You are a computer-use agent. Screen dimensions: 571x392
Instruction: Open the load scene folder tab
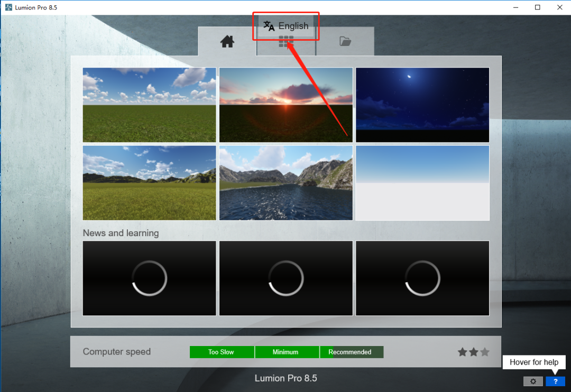345,42
